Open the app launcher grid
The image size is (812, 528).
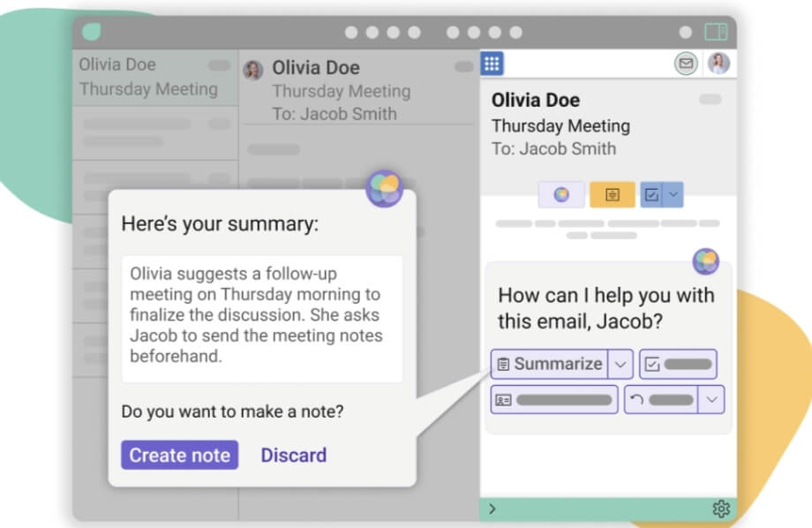(492, 64)
